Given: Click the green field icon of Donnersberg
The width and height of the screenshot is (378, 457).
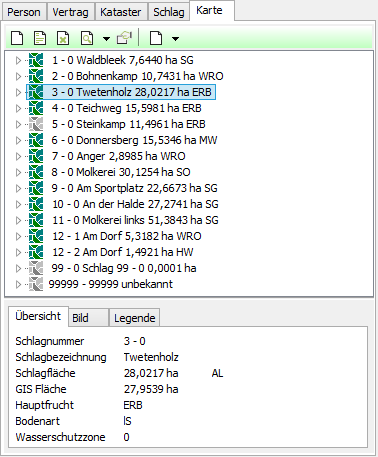Looking at the screenshot, I should [36, 140].
